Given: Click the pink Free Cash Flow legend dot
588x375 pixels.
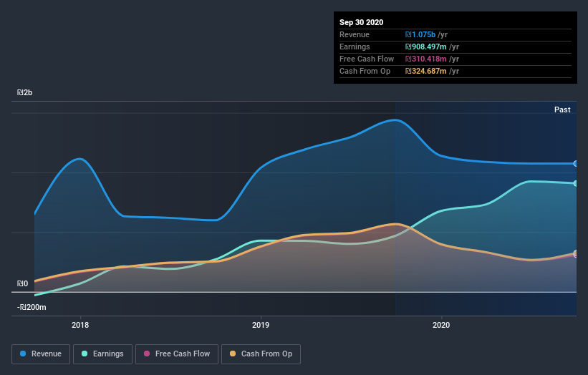Looking at the screenshot, I should tap(147, 354).
